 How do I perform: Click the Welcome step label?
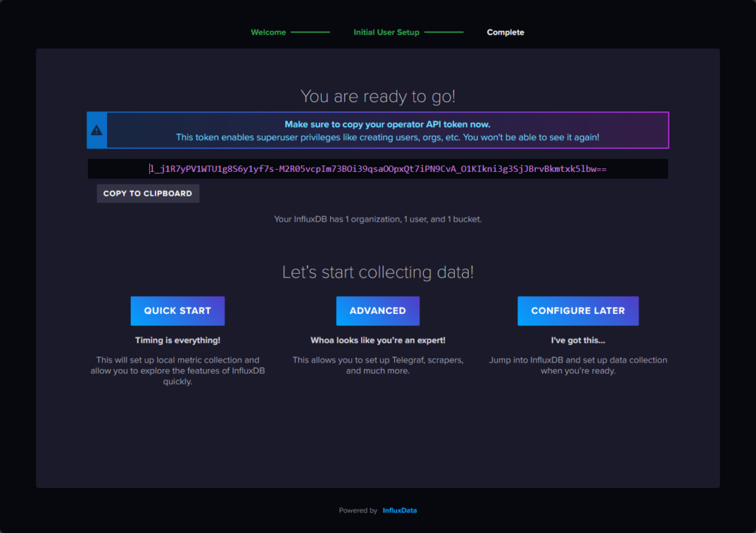(268, 32)
